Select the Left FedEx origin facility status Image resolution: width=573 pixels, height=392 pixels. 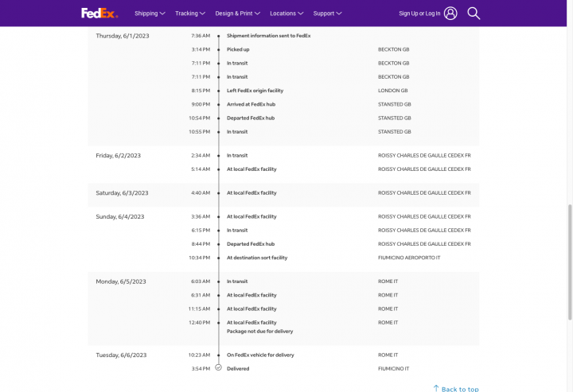(255, 91)
